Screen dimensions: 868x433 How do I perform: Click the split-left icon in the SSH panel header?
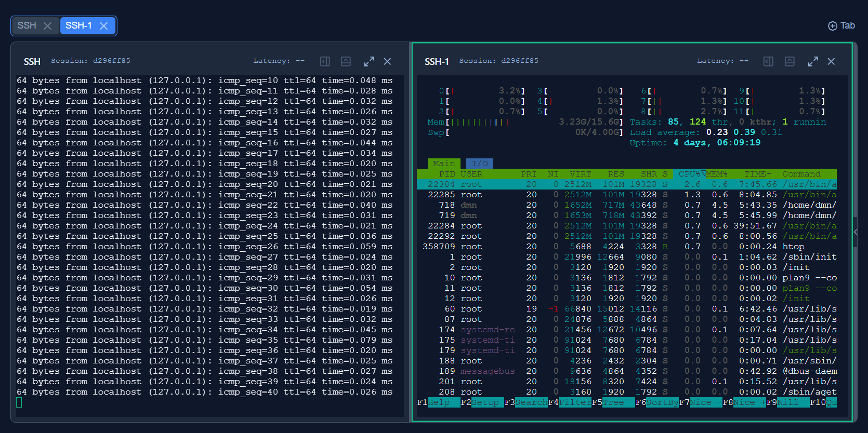(x=325, y=61)
